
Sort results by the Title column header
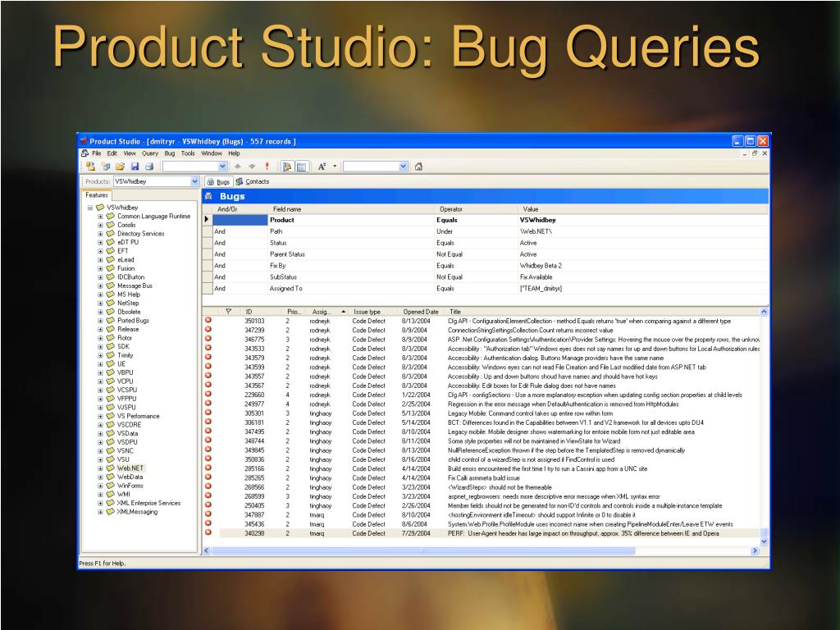(x=603, y=311)
